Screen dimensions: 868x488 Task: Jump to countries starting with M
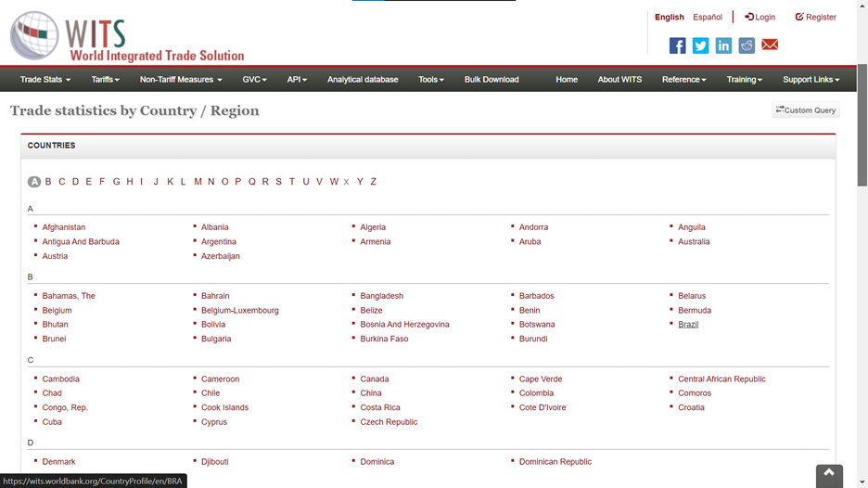(198, 182)
